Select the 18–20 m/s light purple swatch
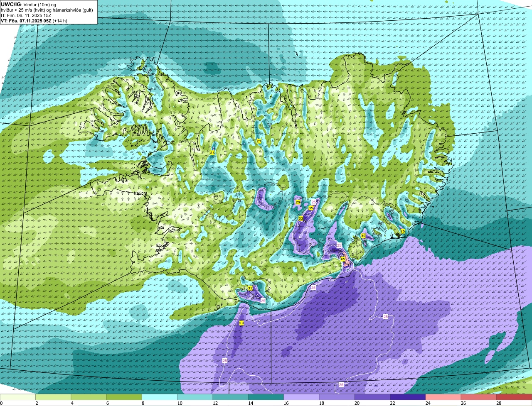Viewport: 532px width, 406px height. pyautogui.click(x=337, y=397)
